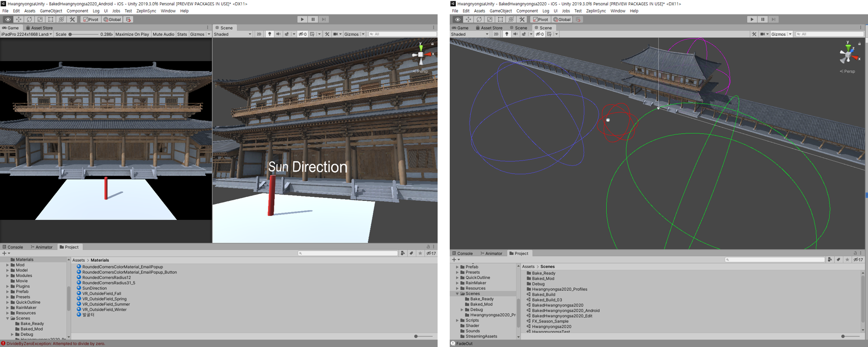
Task: Search by type icon in right Project panel
Action: pos(830,259)
